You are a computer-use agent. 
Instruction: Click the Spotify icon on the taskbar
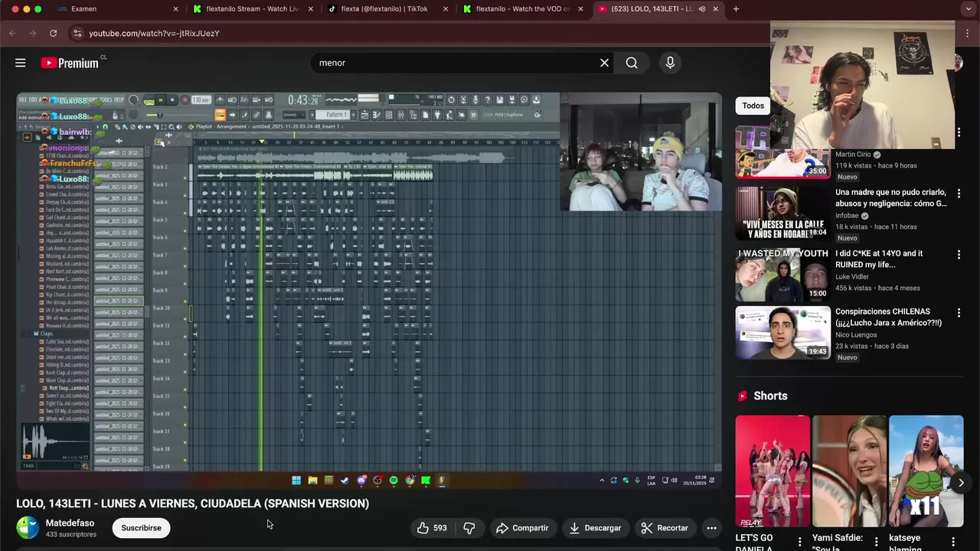(394, 481)
